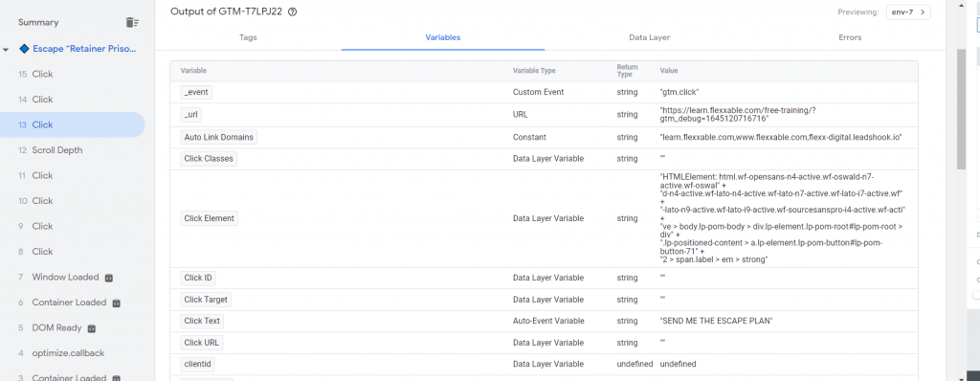Switch to the Tags tab
This screenshot has height=381, width=980.
(x=248, y=37)
